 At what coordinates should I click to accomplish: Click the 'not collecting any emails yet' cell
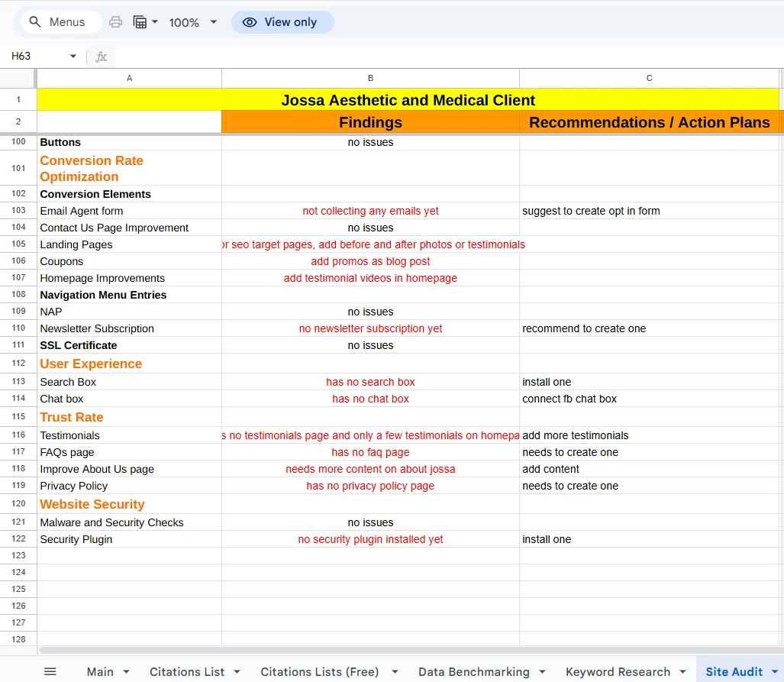(370, 211)
